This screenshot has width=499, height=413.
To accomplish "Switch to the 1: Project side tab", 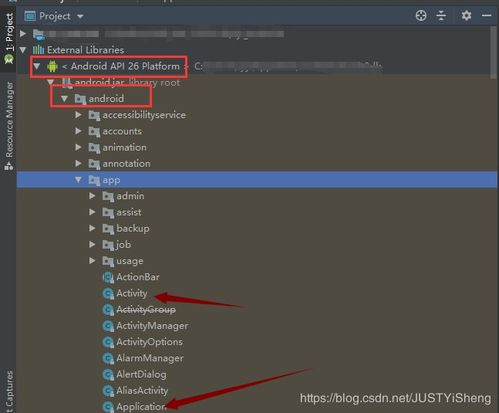I will tap(9, 38).
